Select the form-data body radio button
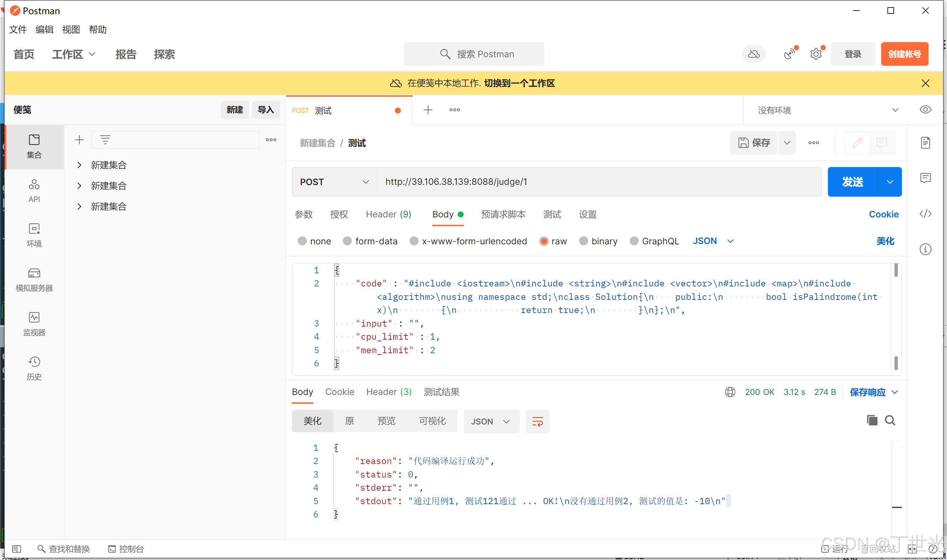 [347, 241]
